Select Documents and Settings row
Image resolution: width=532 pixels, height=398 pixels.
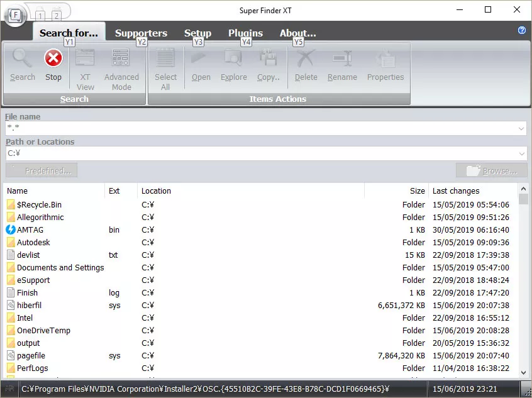pos(260,267)
